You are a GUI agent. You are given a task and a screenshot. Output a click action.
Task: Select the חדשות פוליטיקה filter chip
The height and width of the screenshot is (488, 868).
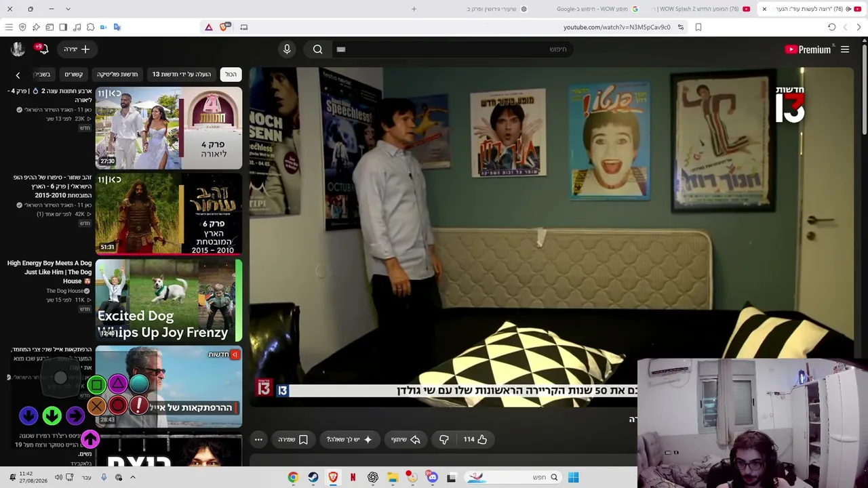[x=117, y=75]
